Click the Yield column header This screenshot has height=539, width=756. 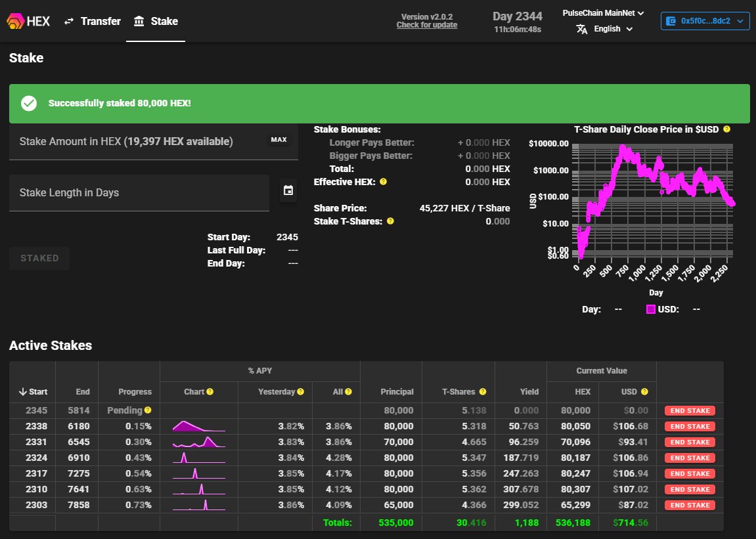[529, 392]
